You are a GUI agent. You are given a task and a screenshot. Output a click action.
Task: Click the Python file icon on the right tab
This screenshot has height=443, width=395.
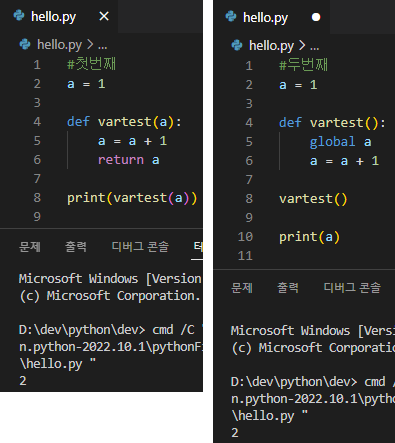(x=231, y=16)
